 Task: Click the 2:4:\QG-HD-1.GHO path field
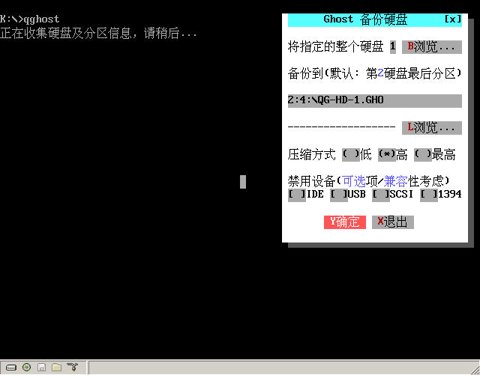pos(375,101)
